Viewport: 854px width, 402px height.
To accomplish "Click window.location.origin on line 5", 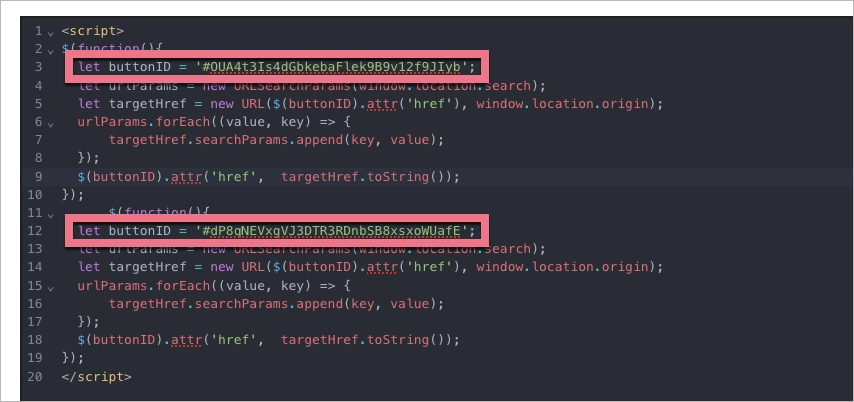I will coord(563,103).
